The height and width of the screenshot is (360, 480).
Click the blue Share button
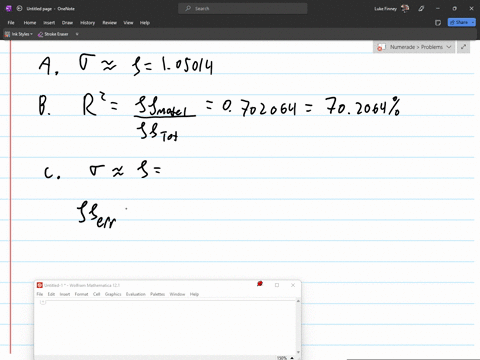click(x=459, y=22)
